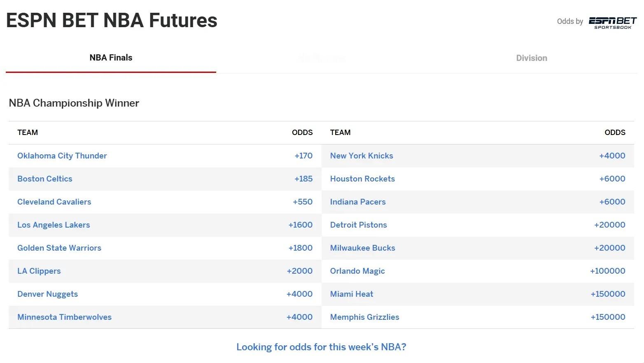Viewport: 644px width, 363px height.
Task: Follow "Looking for odds for this week's NBA?" link
Action: (x=321, y=347)
